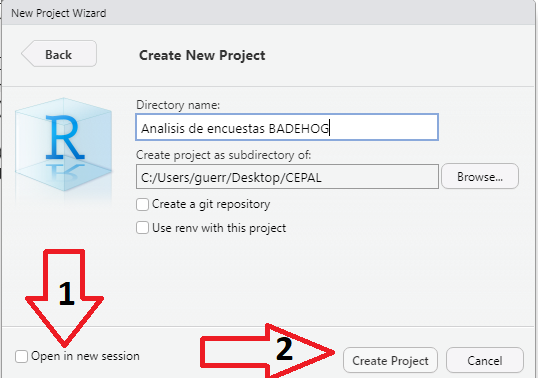538x378 pixels.
Task: Place cursor after the word BADEHOG
Action: (x=330, y=128)
